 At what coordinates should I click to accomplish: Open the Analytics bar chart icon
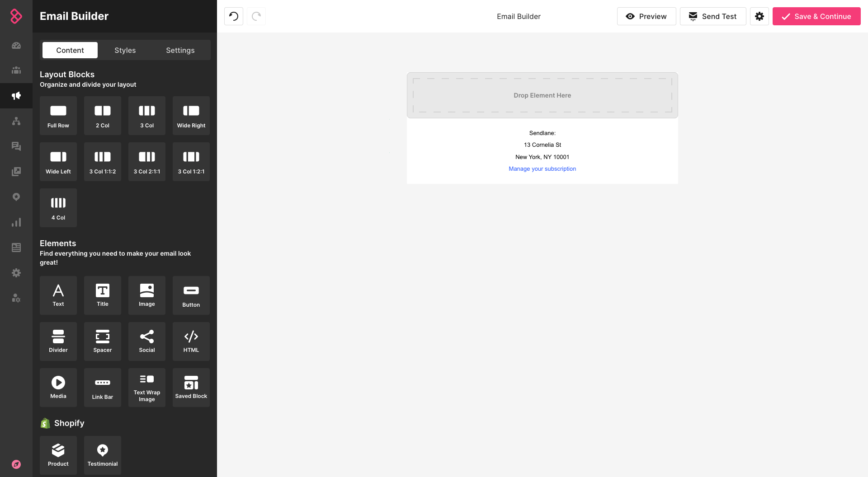coord(16,222)
